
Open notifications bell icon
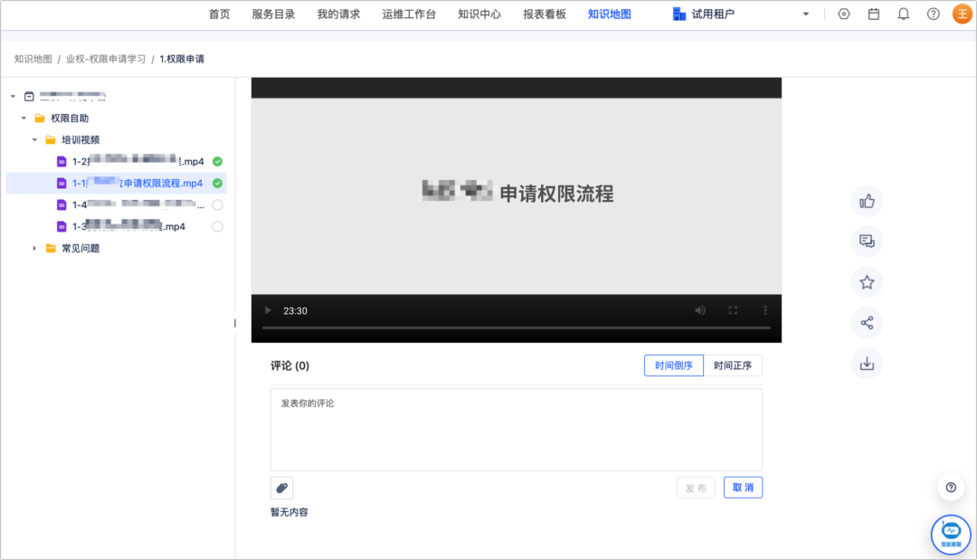903,14
